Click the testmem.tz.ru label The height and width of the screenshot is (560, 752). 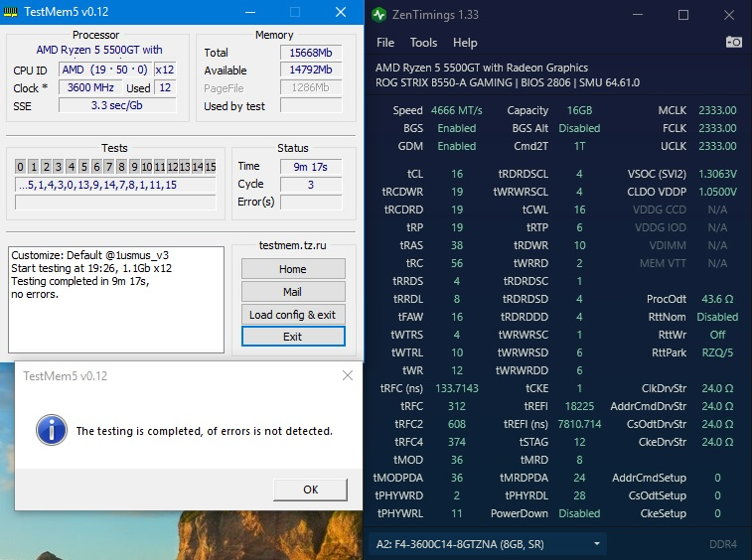pyautogui.click(x=292, y=245)
